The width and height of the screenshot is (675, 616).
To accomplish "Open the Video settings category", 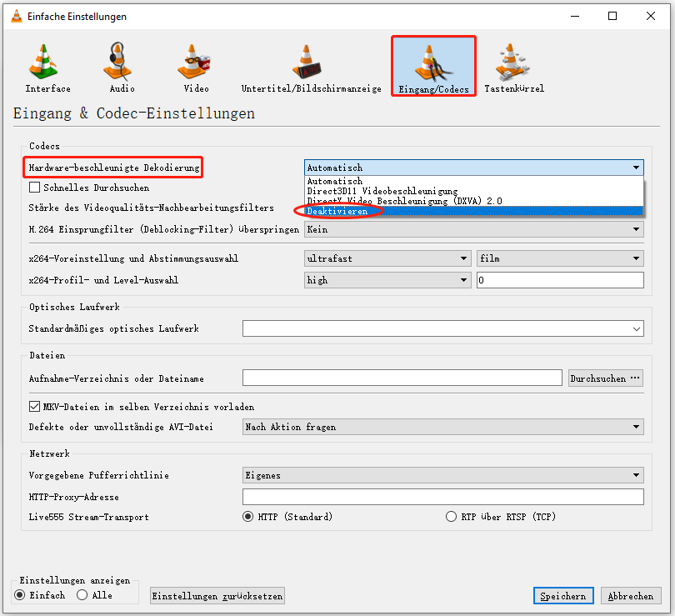I will click(x=196, y=68).
